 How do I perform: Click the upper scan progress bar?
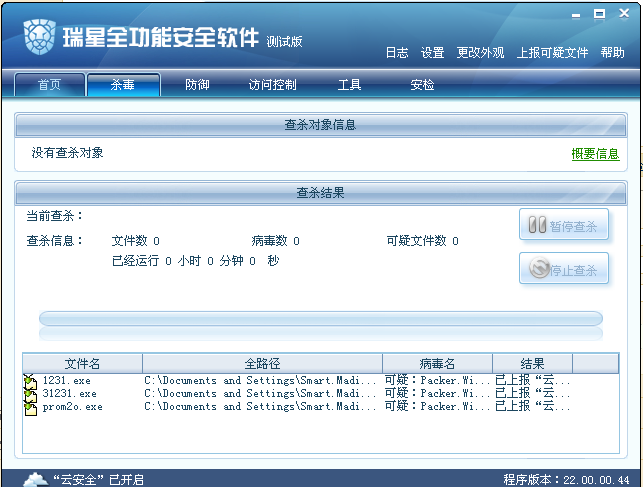pyautogui.click(x=321, y=318)
